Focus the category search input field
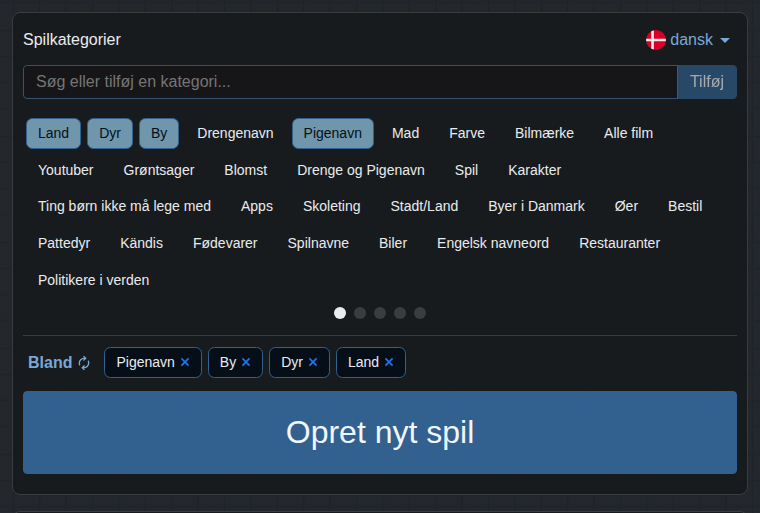The height and width of the screenshot is (513, 760). point(350,82)
